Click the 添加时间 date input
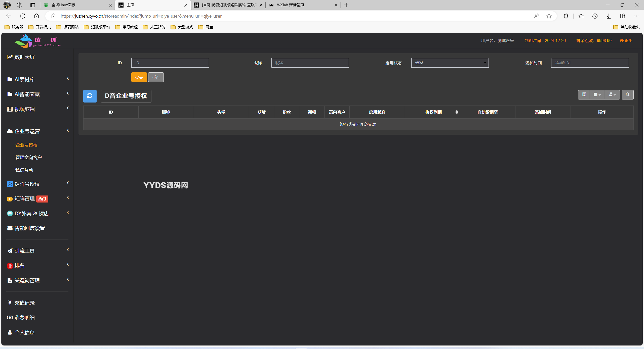The width and height of the screenshot is (644, 349). click(x=590, y=63)
